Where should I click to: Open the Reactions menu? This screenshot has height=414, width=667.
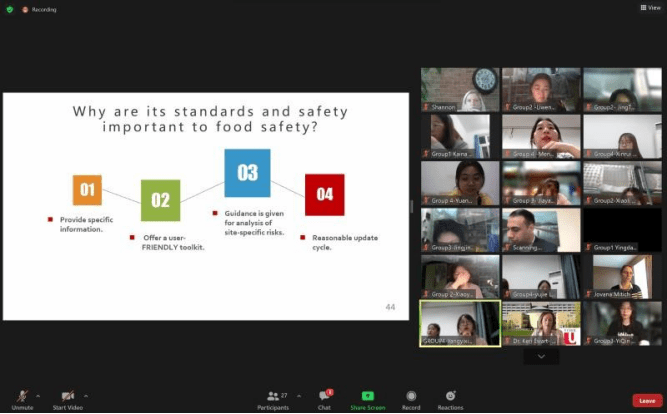(x=450, y=396)
